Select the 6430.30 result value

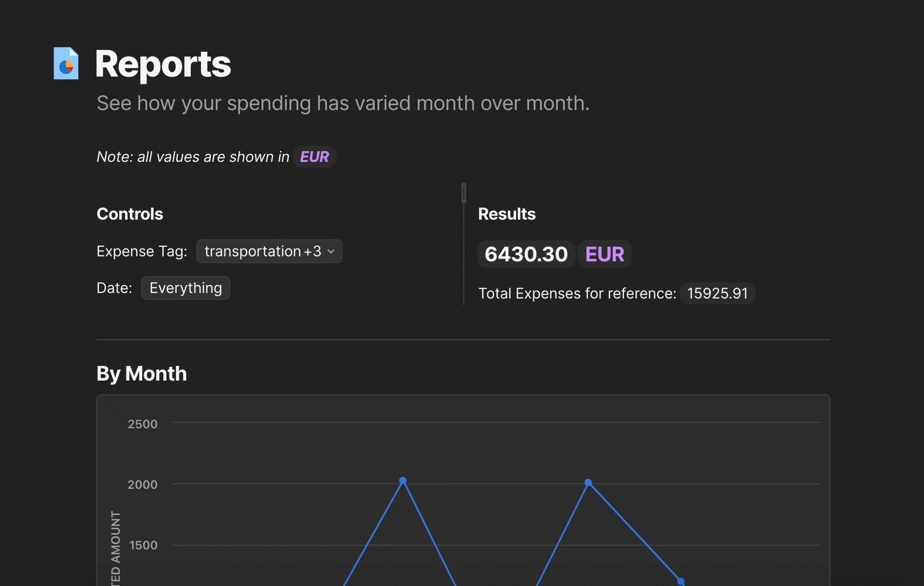pyautogui.click(x=526, y=254)
